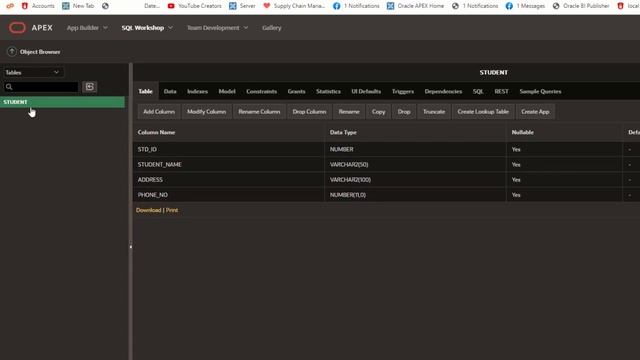Open the Supply Chain Management bookmark
The width and height of the screenshot is (640, 360).
pos(294,6)
